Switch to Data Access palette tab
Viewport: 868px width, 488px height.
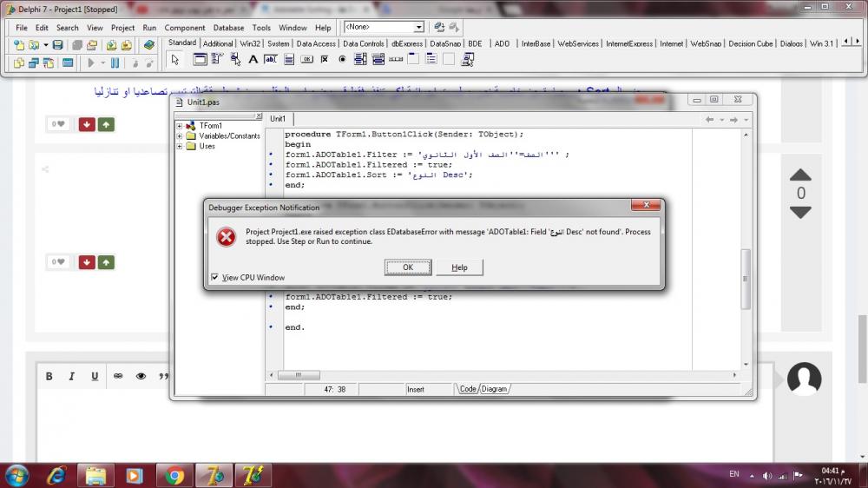point(316,43)
